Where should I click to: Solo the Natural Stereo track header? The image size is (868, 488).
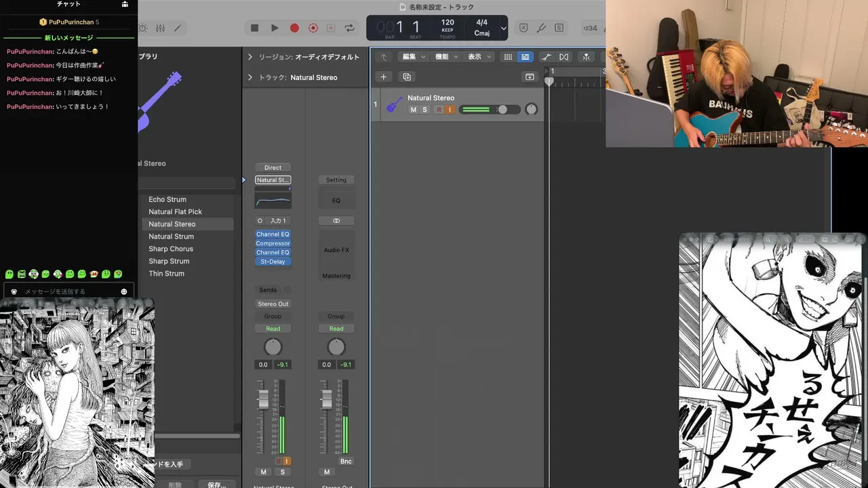coord(425,110)
